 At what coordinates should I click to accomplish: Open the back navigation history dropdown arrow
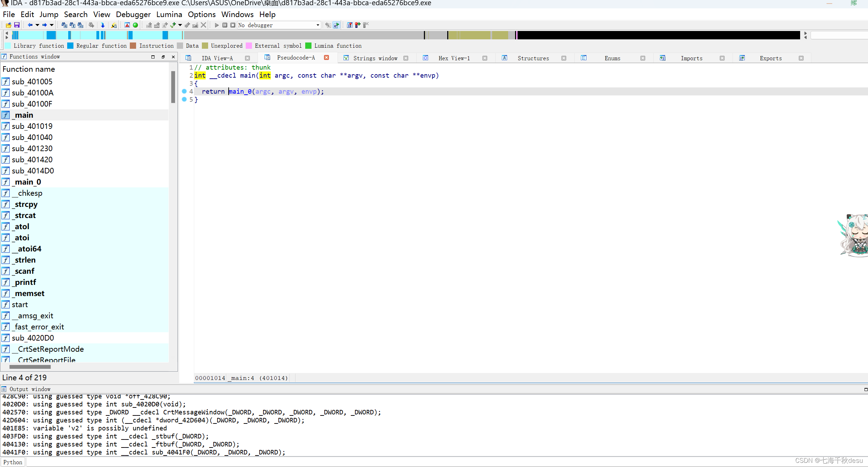pyautogui.click(x=37, y=25)
